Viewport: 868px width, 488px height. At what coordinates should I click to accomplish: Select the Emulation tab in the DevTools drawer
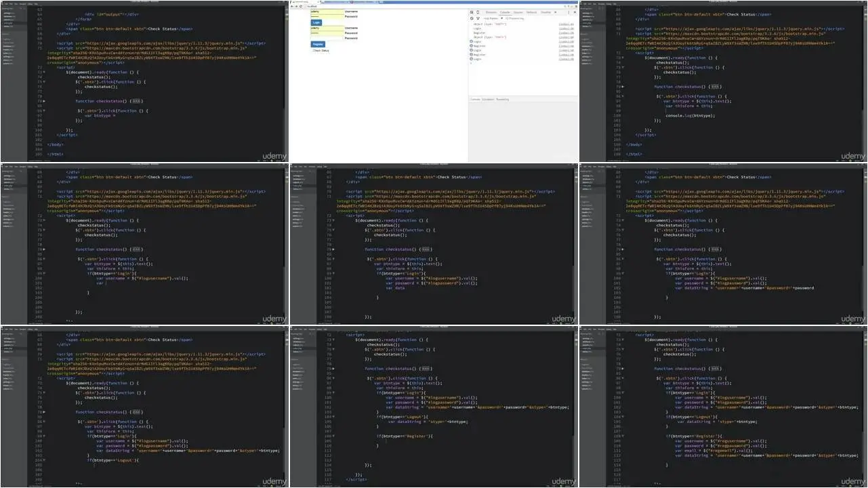coord(488,99)
